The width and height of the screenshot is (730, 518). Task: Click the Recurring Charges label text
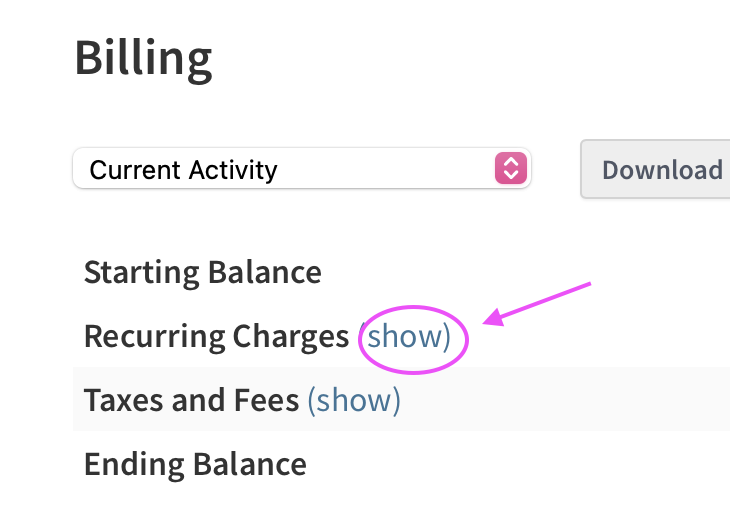(x=216, y=336)
